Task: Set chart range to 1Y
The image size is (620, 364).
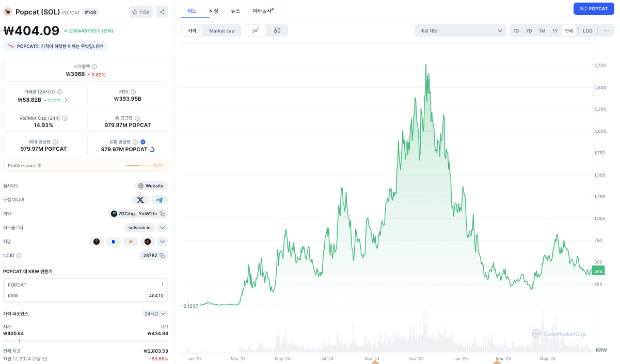Action: click(x=555, y=31)
